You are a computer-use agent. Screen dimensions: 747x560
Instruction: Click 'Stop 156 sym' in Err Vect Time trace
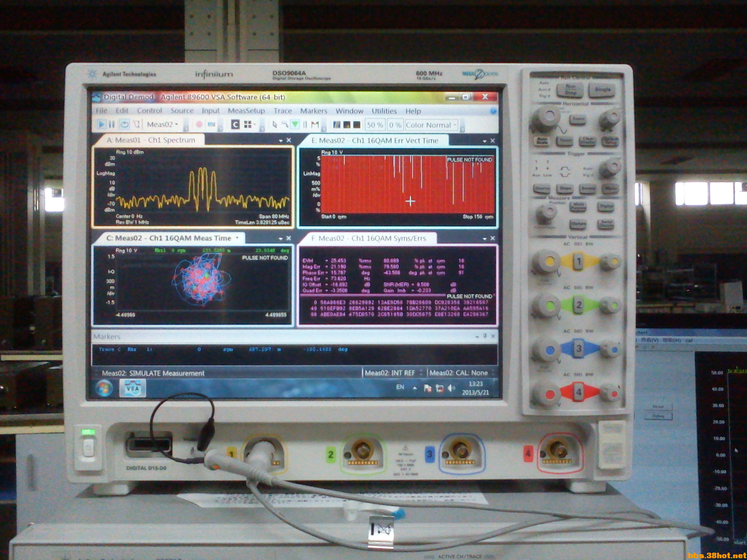point(478,217)
